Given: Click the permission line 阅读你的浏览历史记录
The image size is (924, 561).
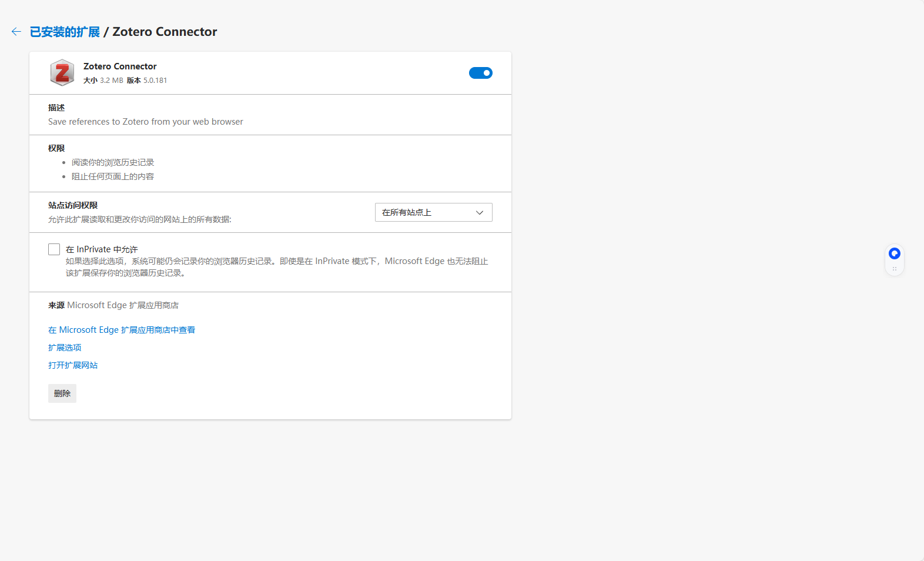Looking at the screenshot, I should 113,162.
